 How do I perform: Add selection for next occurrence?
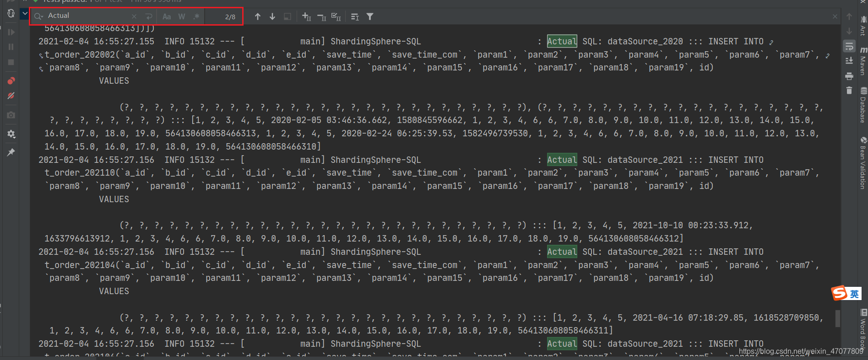coord(307,16)
